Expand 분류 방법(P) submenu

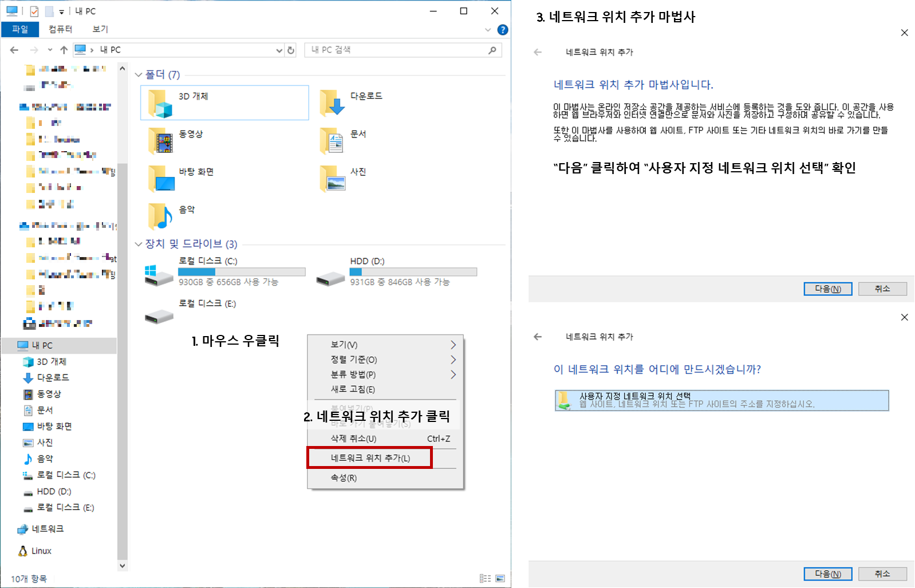coord(453,374)
